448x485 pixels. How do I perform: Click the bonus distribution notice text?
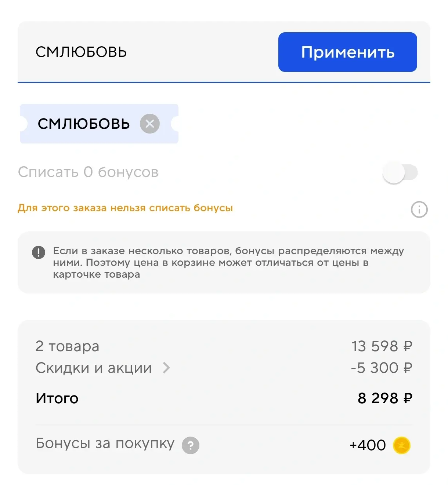coord(228,262)
